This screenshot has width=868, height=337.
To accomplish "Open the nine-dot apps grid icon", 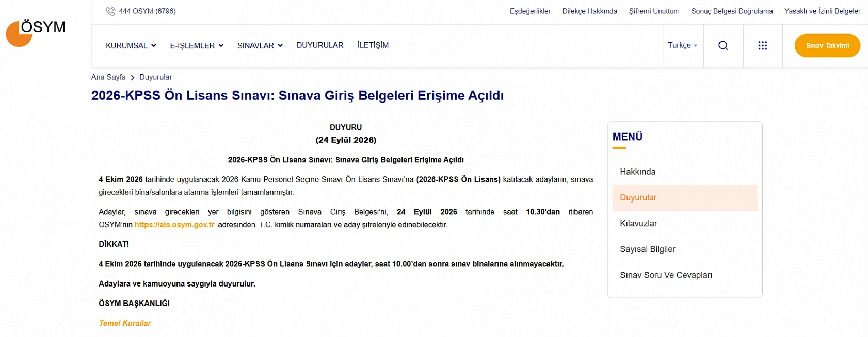I will pos(762,45).
